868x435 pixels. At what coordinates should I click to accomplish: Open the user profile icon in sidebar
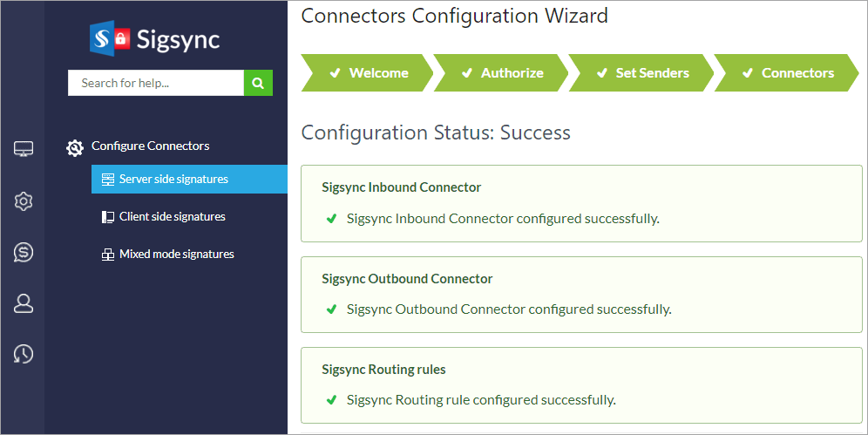click(24, 303)
